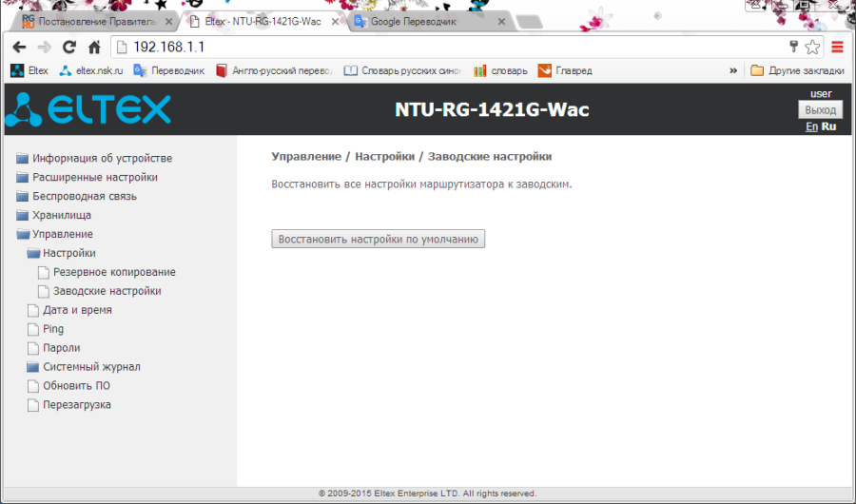Image resolution: width=856 pixels, height=504 pixels.
Task: Click the Выход logout button
Action: pyautogui.click(x=820, y=109)
